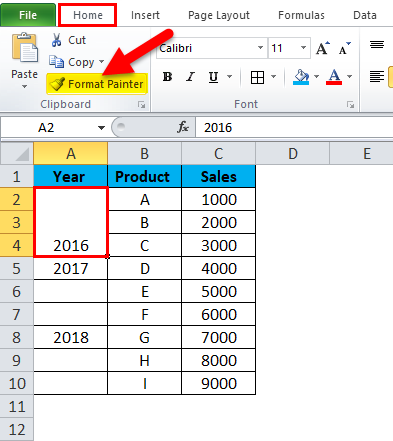Click the Cut scissors icon
This screenshot has width=393, height=441.
tap(56, 40)
